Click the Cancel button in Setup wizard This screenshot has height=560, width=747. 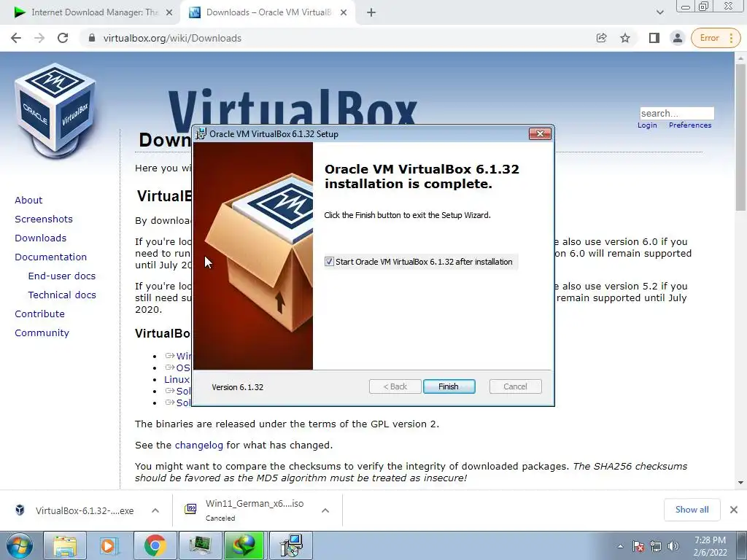(515, 386)
